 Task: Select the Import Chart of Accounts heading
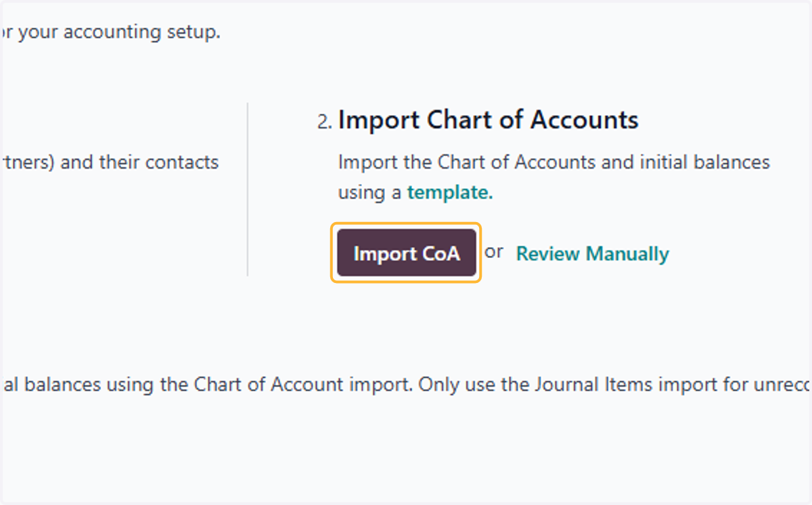(488, 120)
